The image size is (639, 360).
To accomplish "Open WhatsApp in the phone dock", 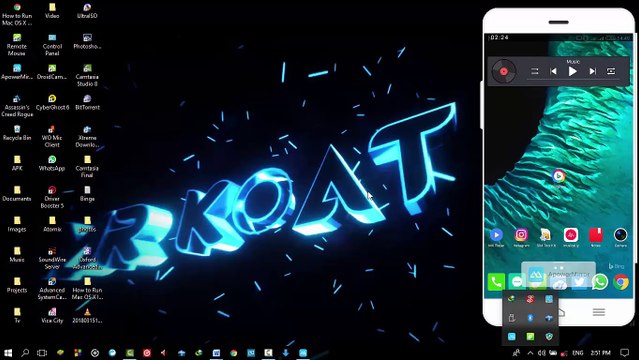I will tap(600, 282).
